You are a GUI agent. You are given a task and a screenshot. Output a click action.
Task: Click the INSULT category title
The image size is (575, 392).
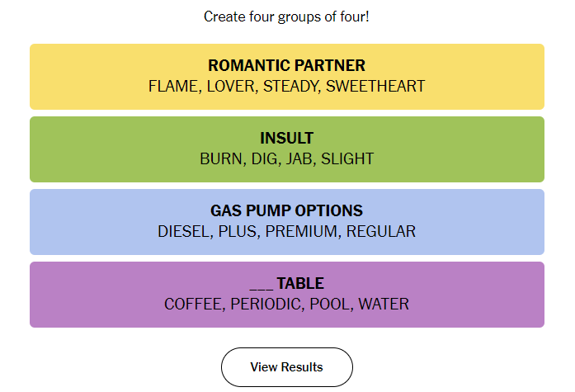287,139
